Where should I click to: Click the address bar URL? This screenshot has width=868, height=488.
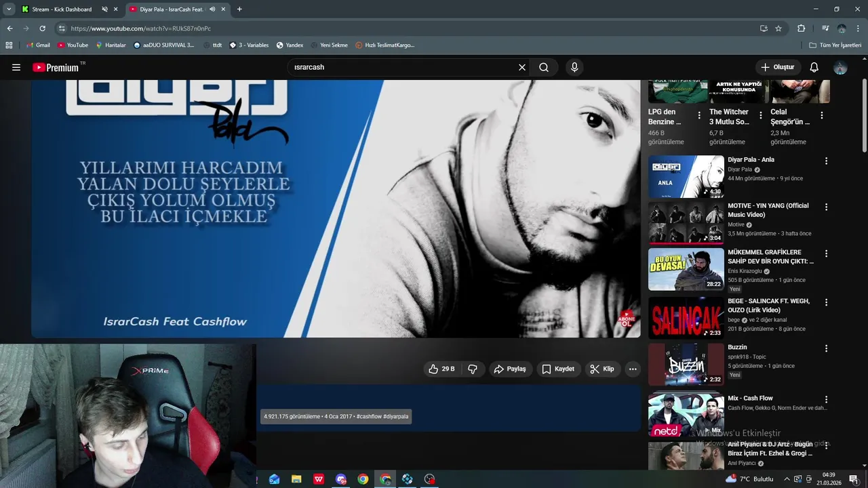141,28
